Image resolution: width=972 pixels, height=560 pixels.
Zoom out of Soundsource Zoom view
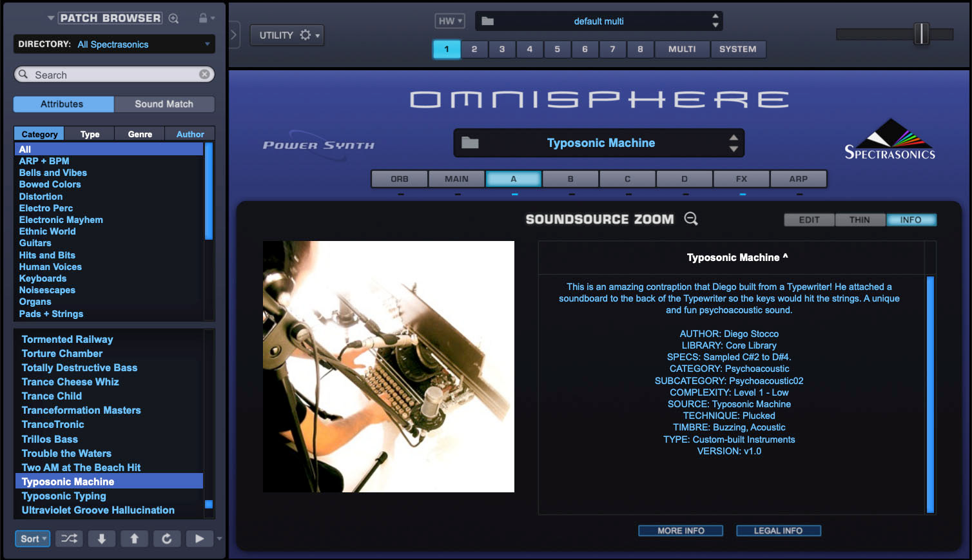pos(691,219)
